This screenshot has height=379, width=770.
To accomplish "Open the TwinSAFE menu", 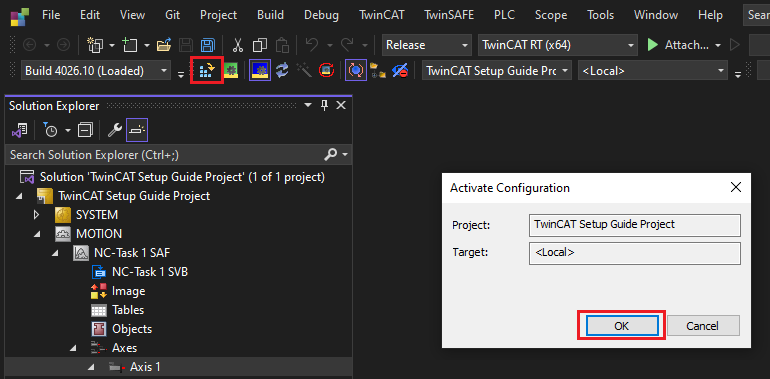I will click(x=449, y=15).
